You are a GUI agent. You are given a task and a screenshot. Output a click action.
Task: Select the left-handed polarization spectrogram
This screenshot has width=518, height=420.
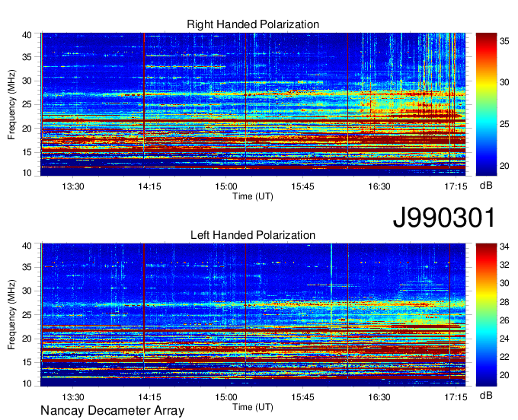[253, 315]
